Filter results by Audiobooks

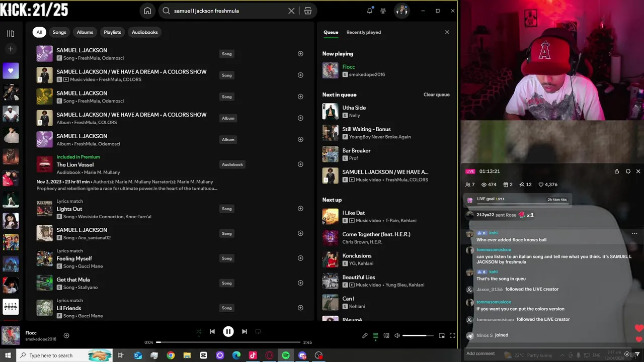145,32
